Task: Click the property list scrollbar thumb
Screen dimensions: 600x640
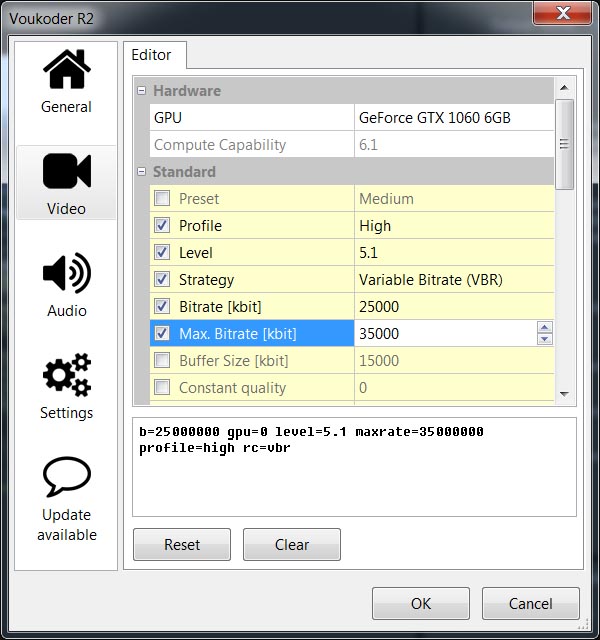Action: 564,144
